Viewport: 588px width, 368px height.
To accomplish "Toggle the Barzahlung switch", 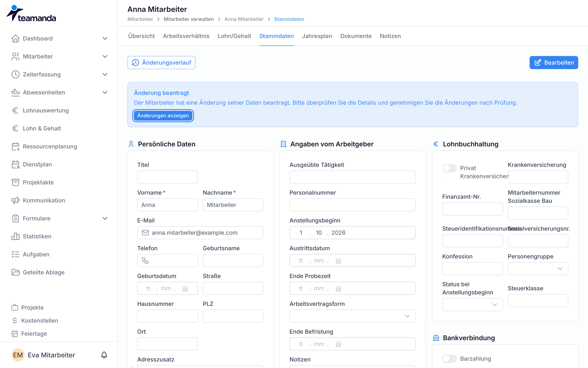I will [x=449, y=359].
